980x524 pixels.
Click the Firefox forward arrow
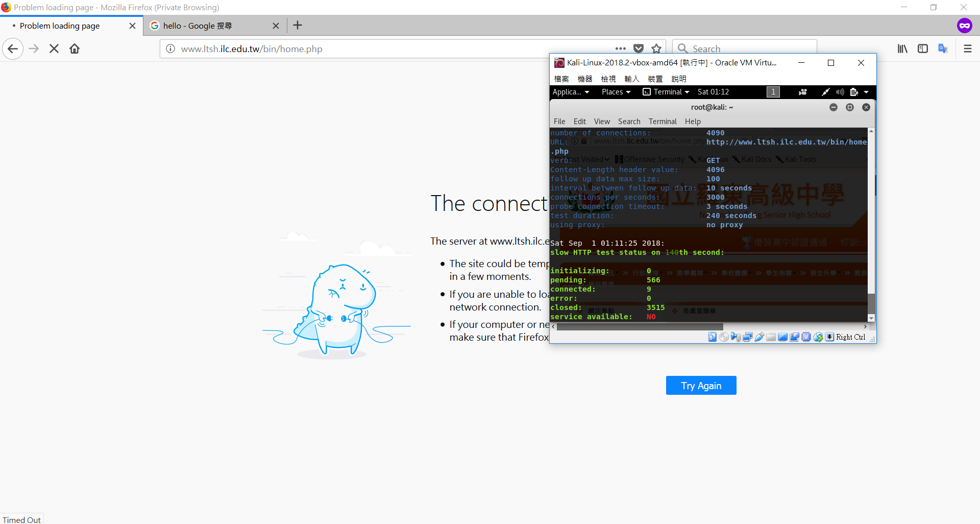pyautogui.click(x=34, y=49)
